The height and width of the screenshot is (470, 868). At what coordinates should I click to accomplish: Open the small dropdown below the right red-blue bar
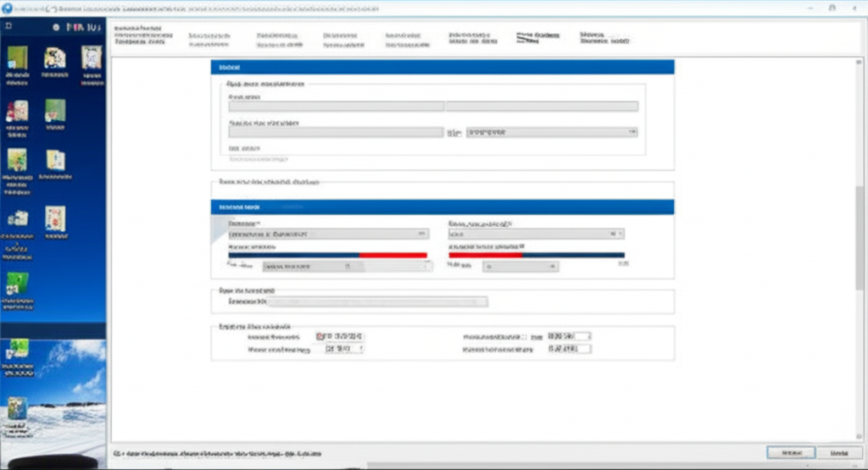pos(520,267)
